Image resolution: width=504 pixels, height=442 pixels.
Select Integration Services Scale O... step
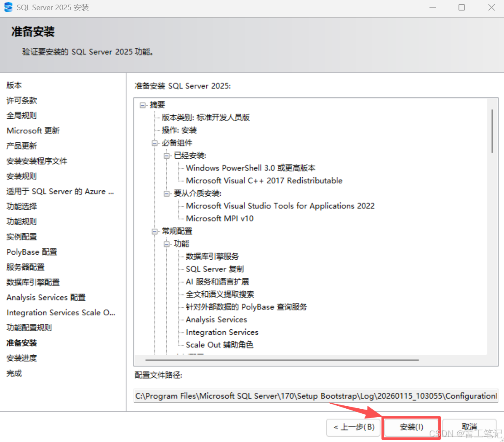(x=61, y=312)
